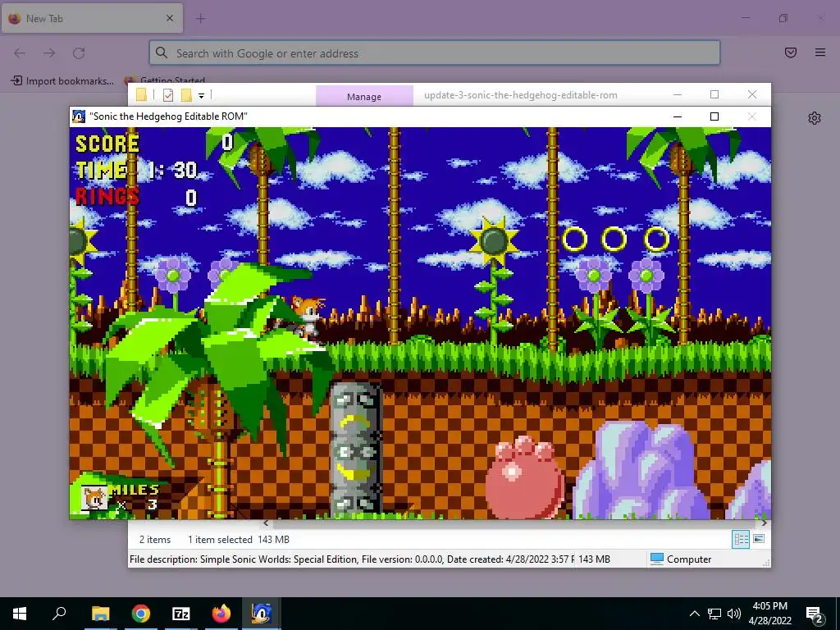
Task: Minimize the Explorer window
Action: tap(677, 94)
